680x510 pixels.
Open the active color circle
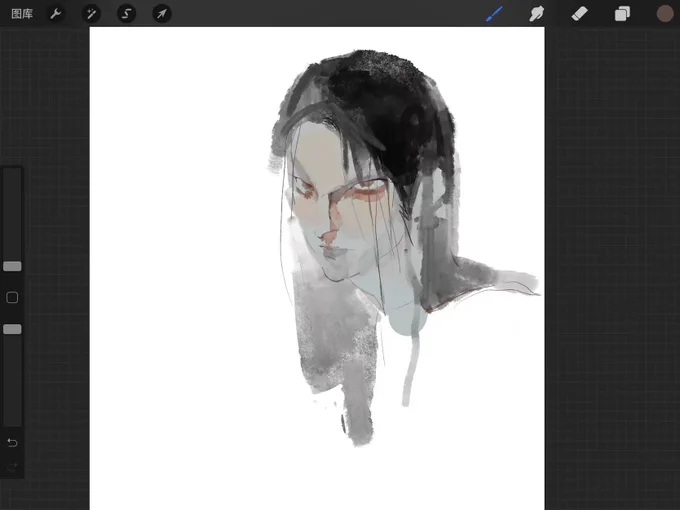point(664,14)
